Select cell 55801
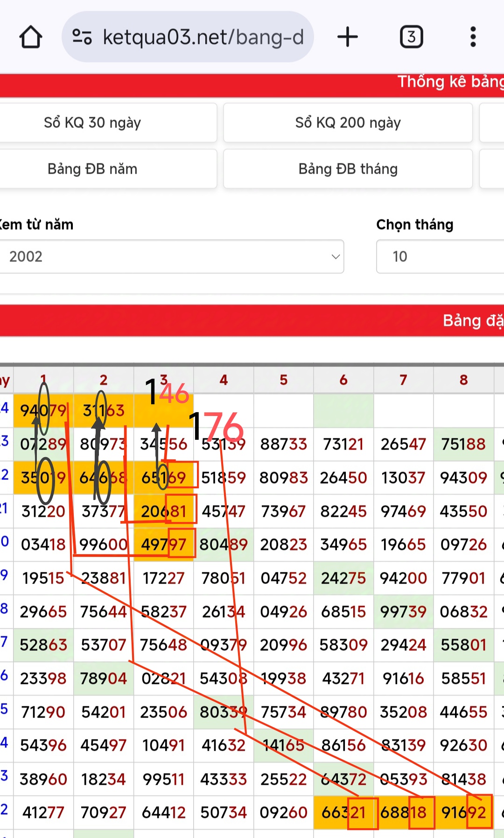 click(x=463, y=645)
